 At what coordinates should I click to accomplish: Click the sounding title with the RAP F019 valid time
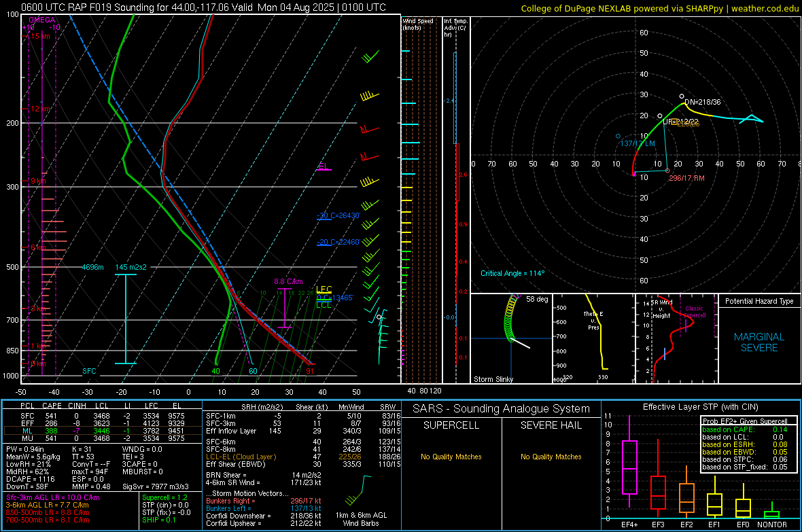point(204,7)
